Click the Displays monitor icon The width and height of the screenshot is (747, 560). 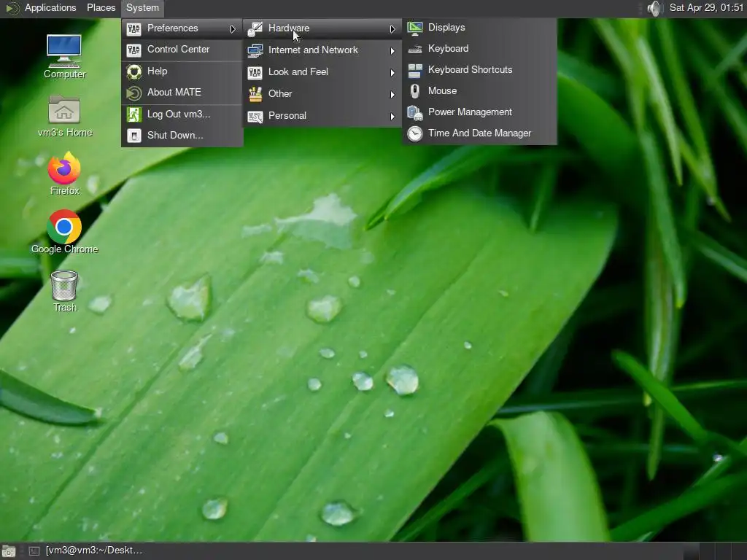(414, 28)
